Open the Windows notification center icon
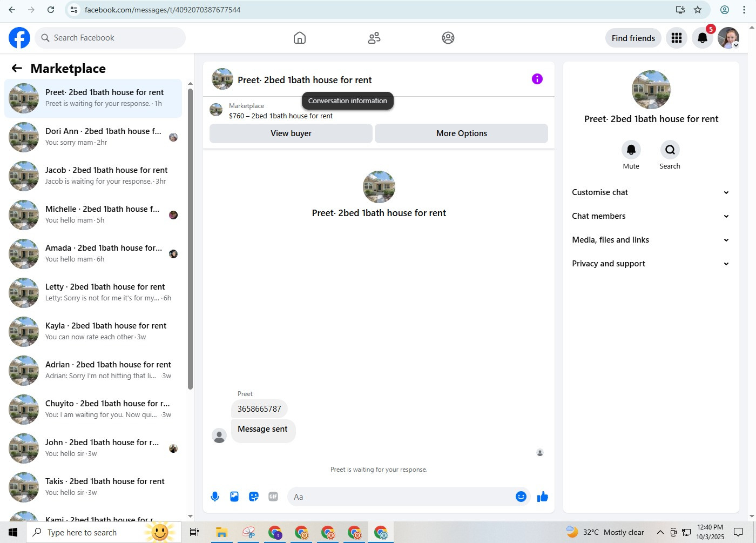756x543 pixels. tap(738, 532)
